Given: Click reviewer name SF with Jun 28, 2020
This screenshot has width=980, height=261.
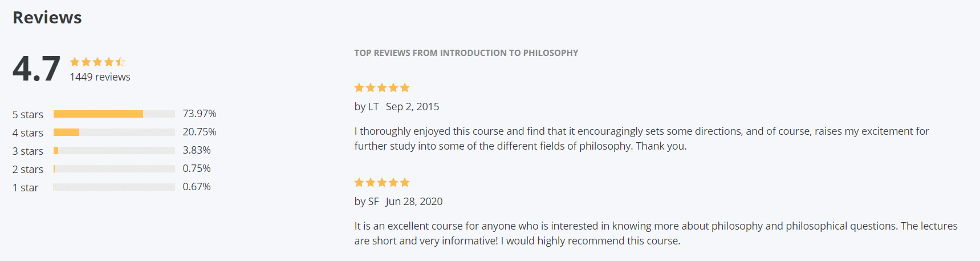Looking at the screenshot, I should point(398,201).
